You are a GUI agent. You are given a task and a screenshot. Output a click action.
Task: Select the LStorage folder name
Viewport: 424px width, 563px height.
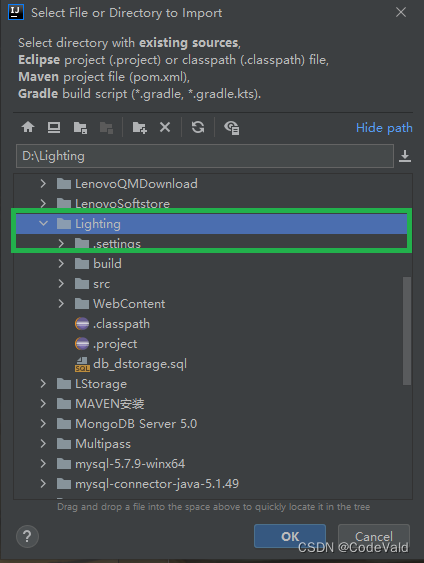(101, 384)
